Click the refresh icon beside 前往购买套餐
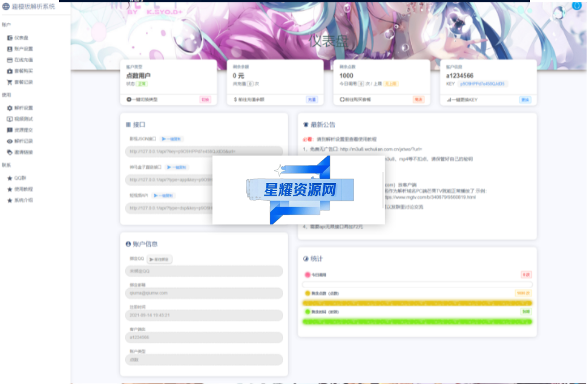This screenshot has height=384, width=588. point(342,99)
